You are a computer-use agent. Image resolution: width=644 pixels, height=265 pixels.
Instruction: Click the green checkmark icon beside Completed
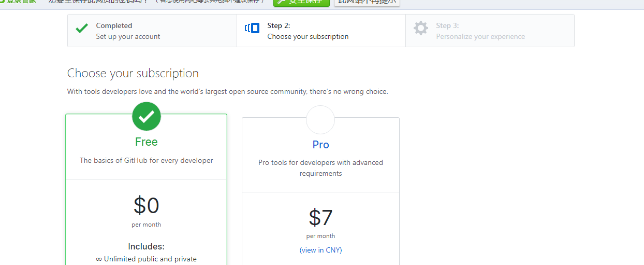pos(82,29)
